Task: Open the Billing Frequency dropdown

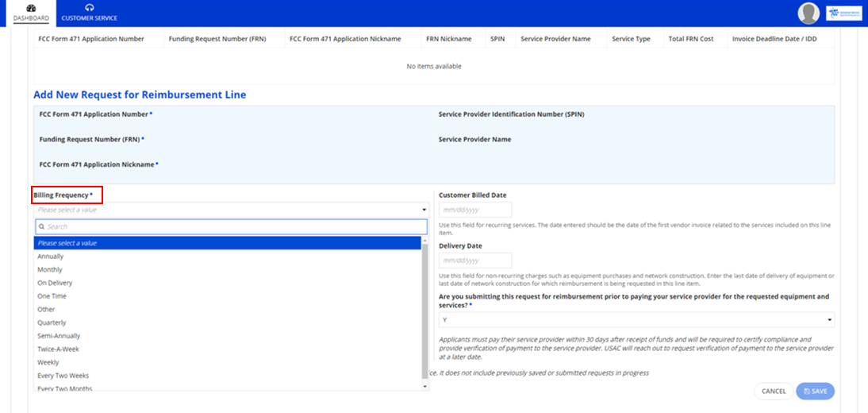Action: pos(231,210)
